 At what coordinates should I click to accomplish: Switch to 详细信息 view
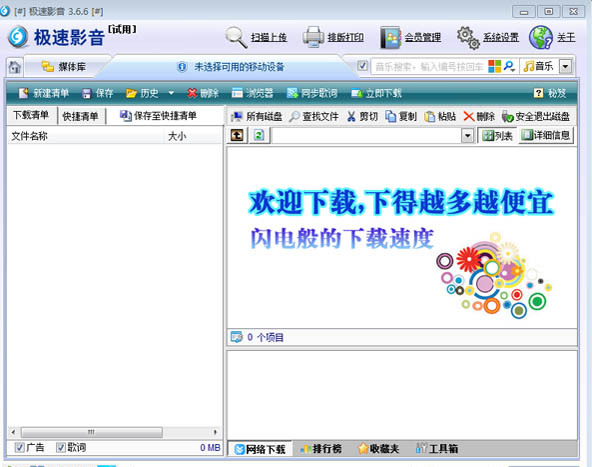click(546, 135)
